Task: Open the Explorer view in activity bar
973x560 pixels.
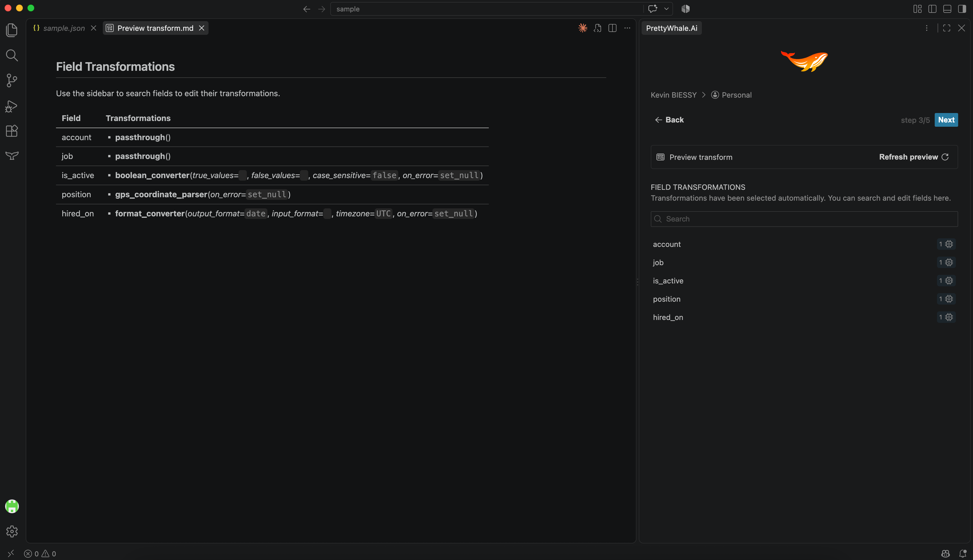Action: 12,30
